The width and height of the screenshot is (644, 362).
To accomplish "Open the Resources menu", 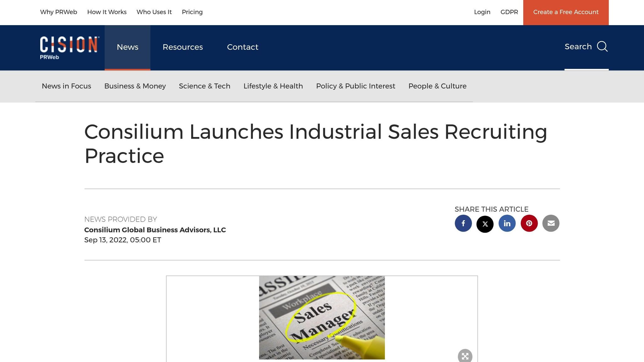I will [x=183, y=47].
